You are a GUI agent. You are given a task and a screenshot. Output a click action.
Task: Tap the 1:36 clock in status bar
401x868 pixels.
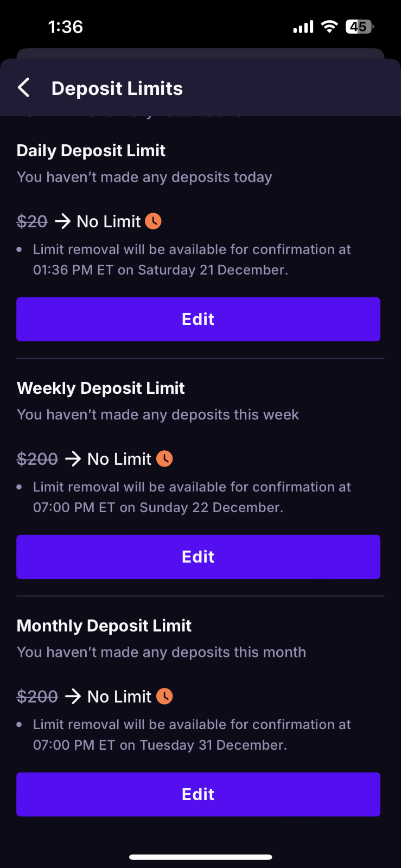click(66, 27)
